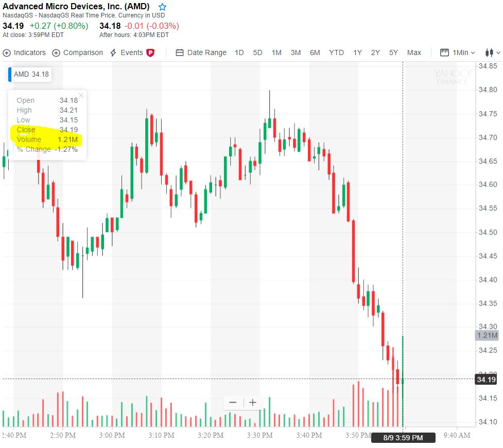Click the 3:00 PM time axis label
This screenshot has height=448, width=503.
point(112,435)
